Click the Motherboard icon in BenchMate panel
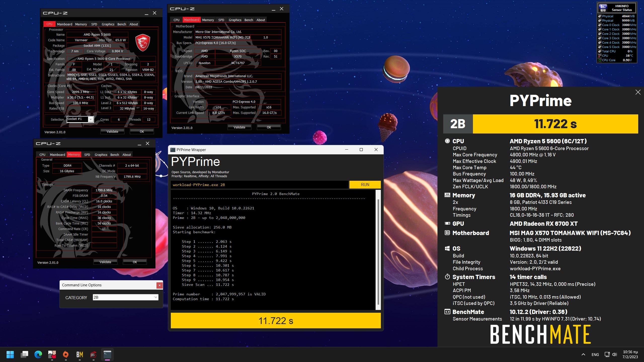This screenshot has height=362, width=644. click(x=447, y=233)
